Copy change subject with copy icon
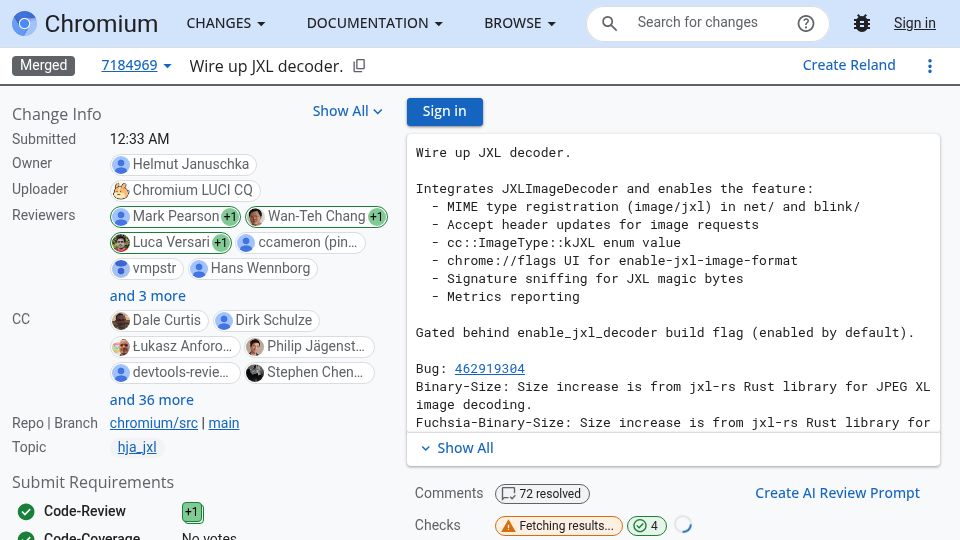Viewport: 960px width, 540px height. [x=359, y=66]
